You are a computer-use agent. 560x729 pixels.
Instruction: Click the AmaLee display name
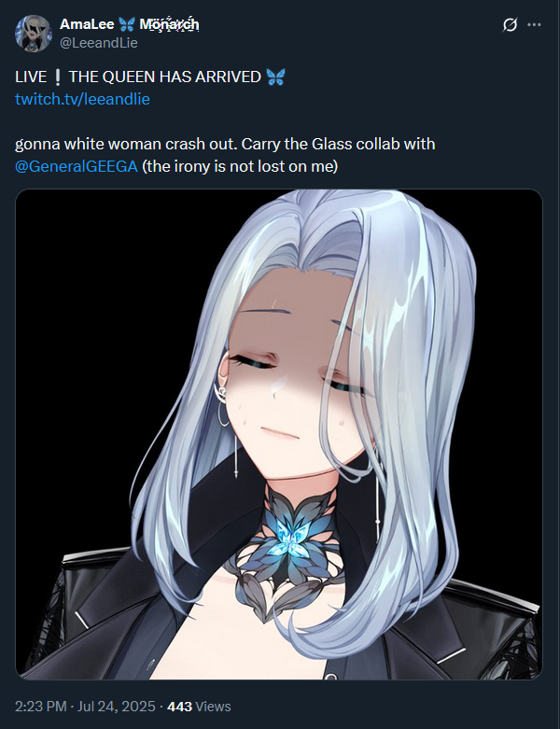coord(87,24)
